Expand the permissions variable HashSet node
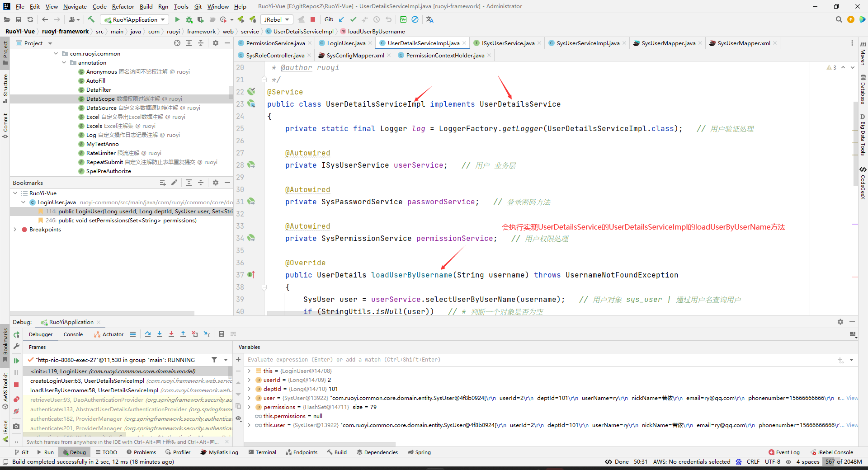The width and height of the screenshot is (868, 470). (249, 407)
